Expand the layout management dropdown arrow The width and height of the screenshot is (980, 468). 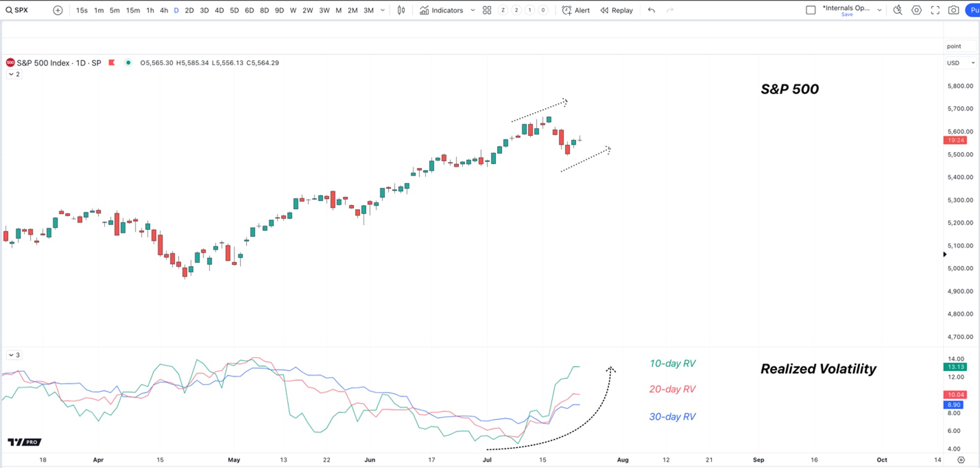pyautogui.click(x=879, y=10)
